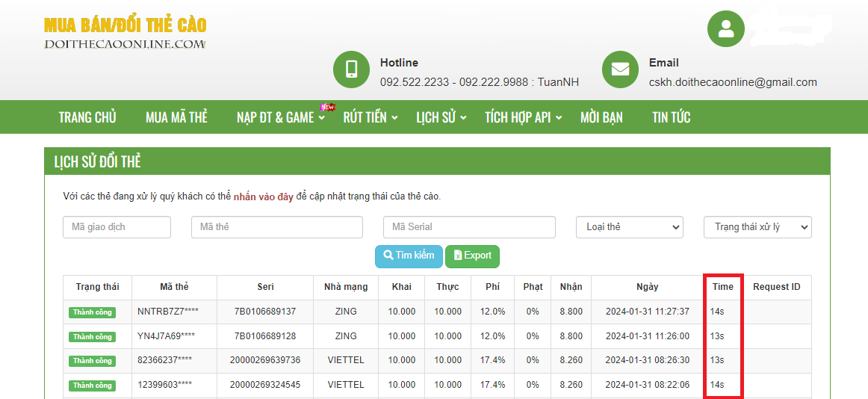Screen dimensions: 868x399
Task: Select card code NNTRB7Z7****
Action: tap(168, 312)
